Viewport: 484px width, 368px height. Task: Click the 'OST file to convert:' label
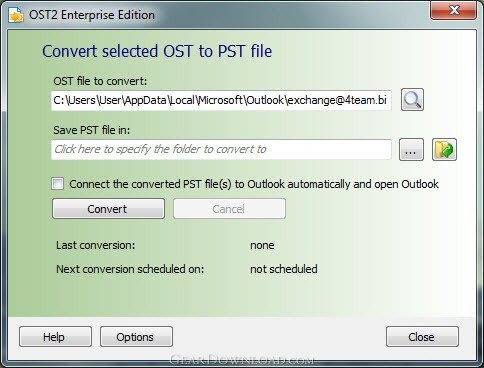click(x=100, y=81)
